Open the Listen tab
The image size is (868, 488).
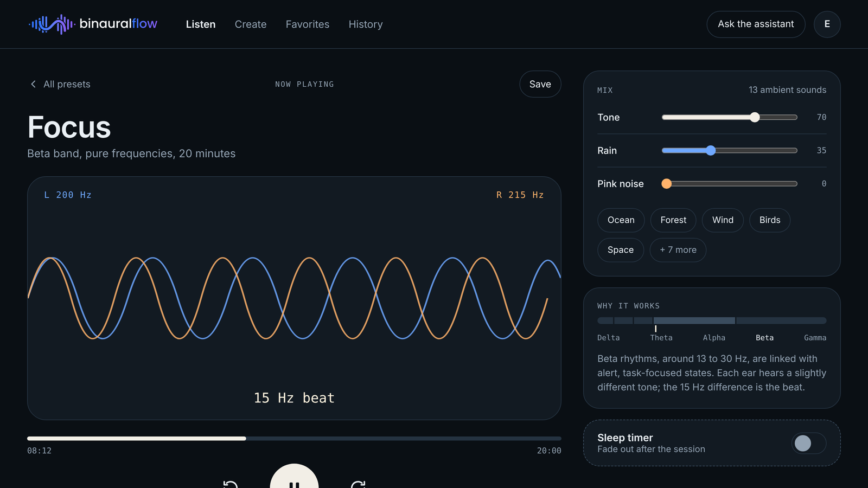(201, 24)
